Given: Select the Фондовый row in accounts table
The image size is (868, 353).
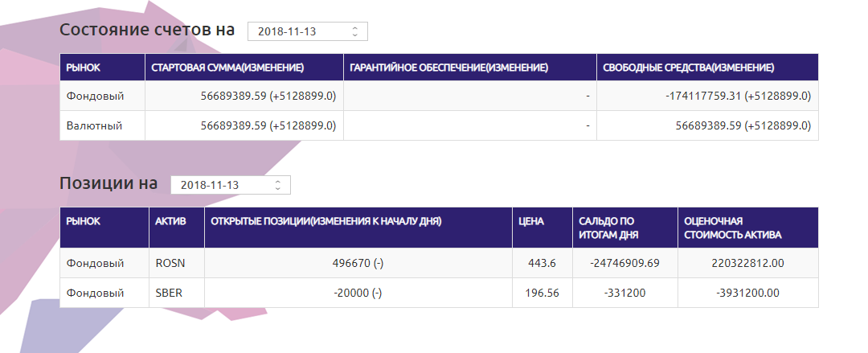Looking at the screenshot, I should [439, 96].
